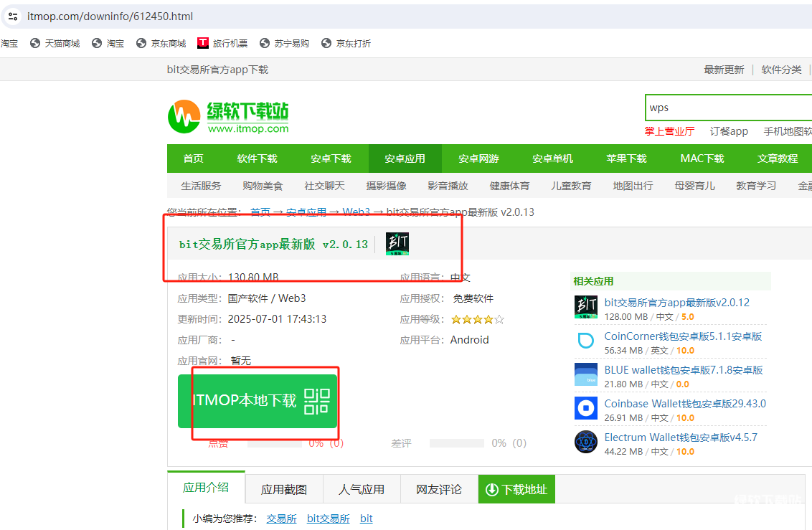Open 旅行机票 bookmark in bookmarks bar

click(x=222, y=43)
